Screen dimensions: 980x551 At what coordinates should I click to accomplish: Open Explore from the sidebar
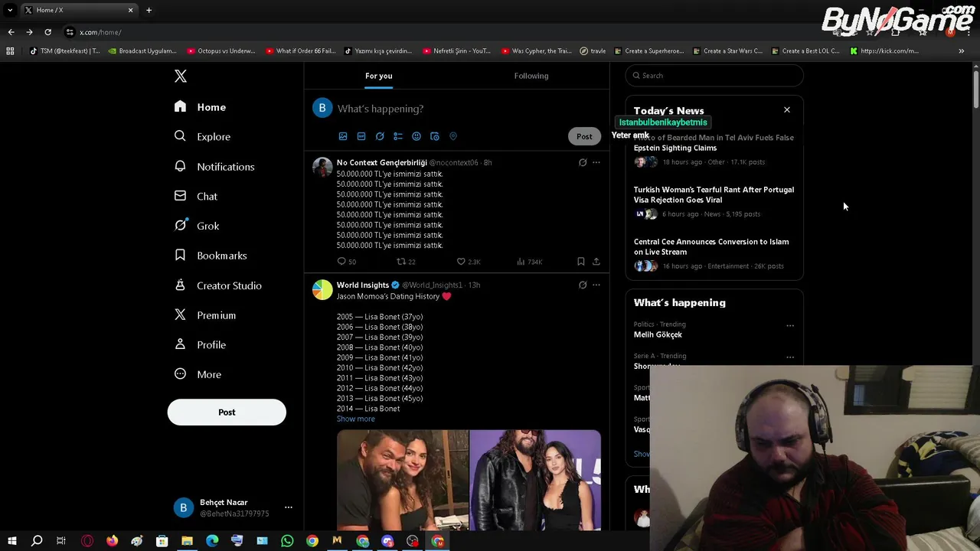202,136
